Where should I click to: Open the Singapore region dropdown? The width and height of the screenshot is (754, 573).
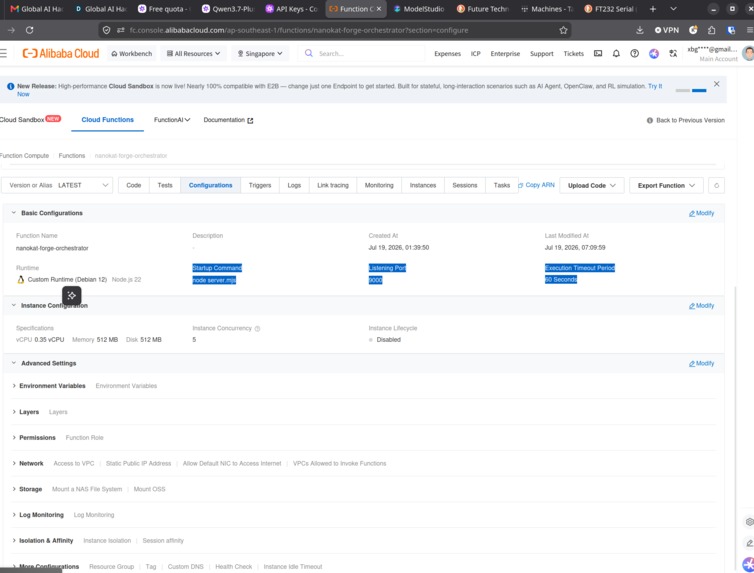[260, 53]
